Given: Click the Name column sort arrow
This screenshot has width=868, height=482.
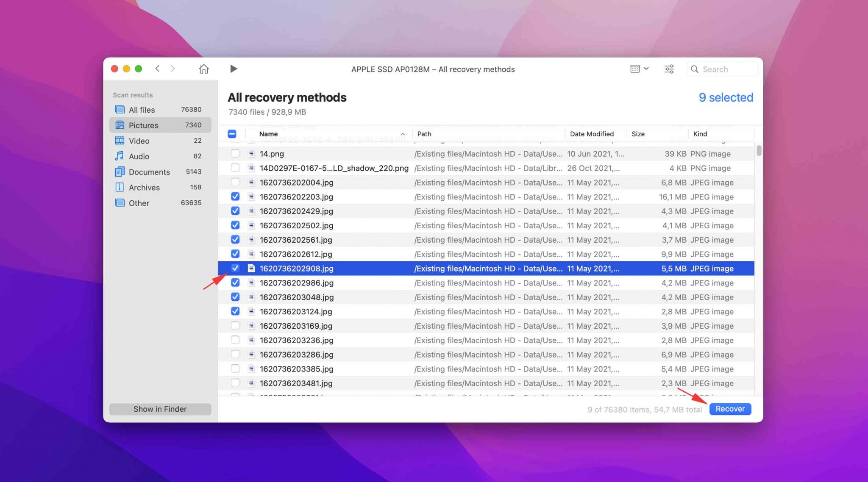Looking at the screenshot, I should click(403, 133).
